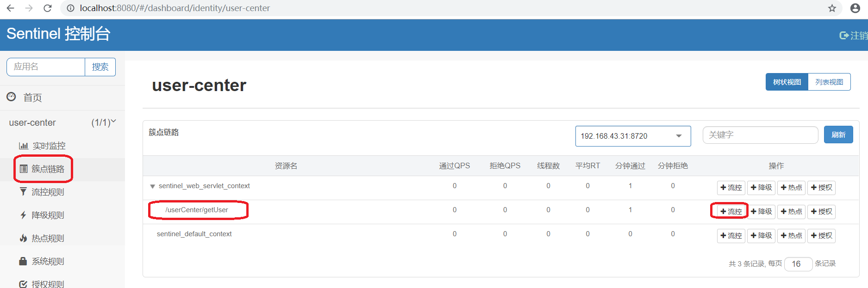
Task: Click the browser address bar URL
Action: pyautogui.click(x=175, y=8)
